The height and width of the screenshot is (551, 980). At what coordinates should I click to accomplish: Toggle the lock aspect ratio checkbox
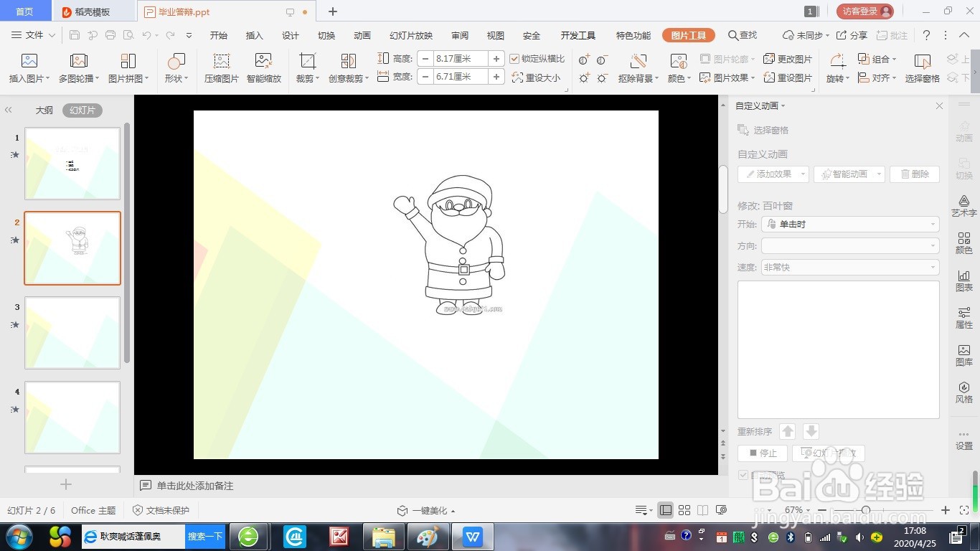[x=514, y=59]
